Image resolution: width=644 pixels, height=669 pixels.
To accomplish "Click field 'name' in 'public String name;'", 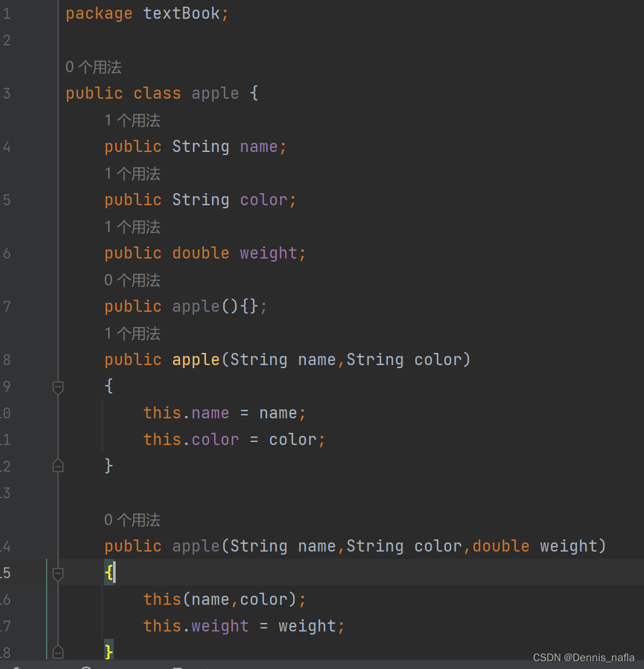I will click(259, 147).
